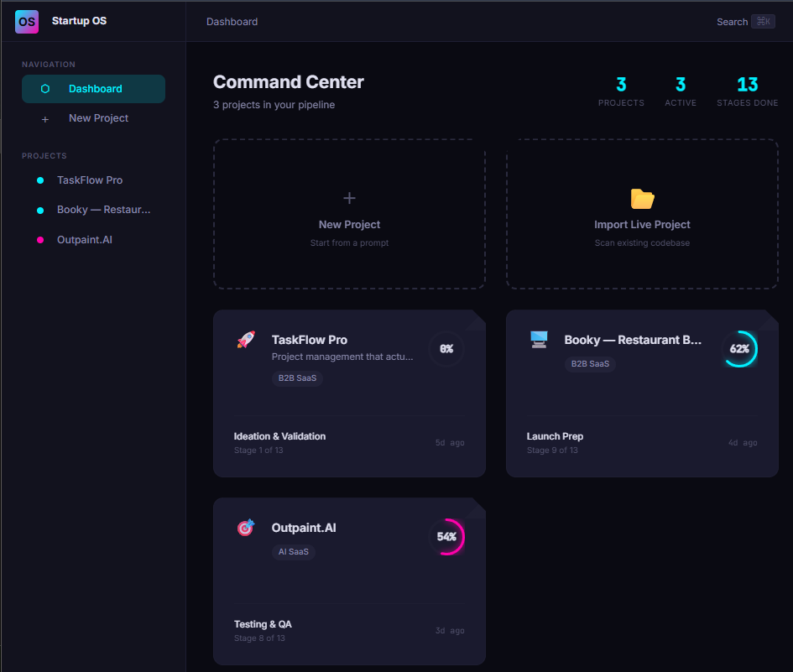Click the 0% progress ring on TaskFlow Pro
Screen dimensions: 793x672
(446, 349)
